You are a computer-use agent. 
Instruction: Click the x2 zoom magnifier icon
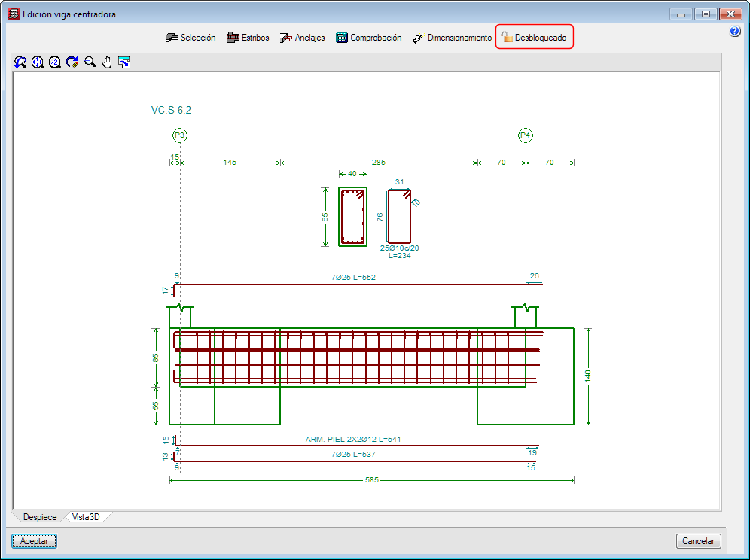[x=54, y=62]
